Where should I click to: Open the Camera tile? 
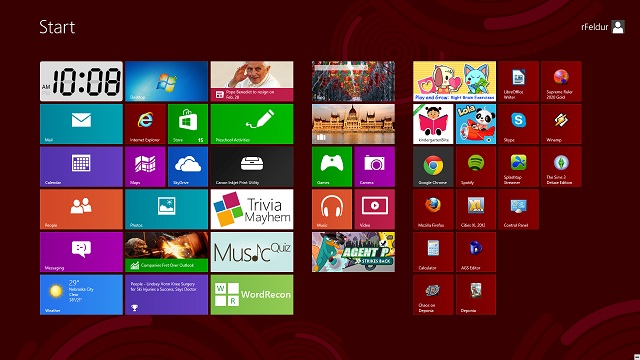click(x=375, y=167)
